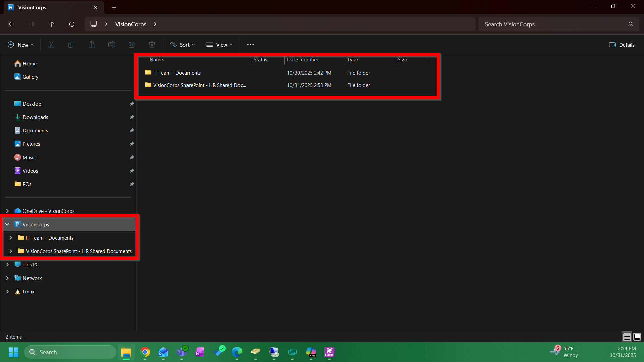Open the See more menu (three dots)
Image resolution: width=644 pixels, height=362 pixels.
click(250, 44)
